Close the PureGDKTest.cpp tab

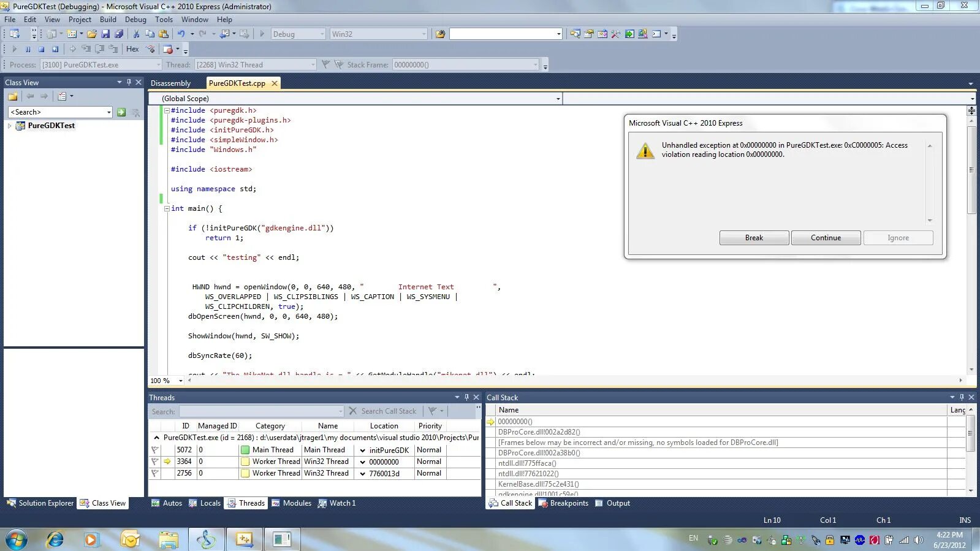point(275,83)
